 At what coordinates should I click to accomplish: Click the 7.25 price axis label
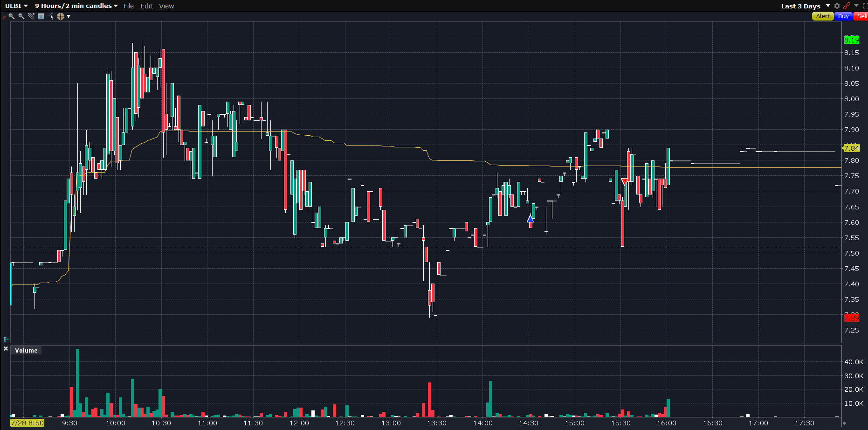[x=851, y=330]
